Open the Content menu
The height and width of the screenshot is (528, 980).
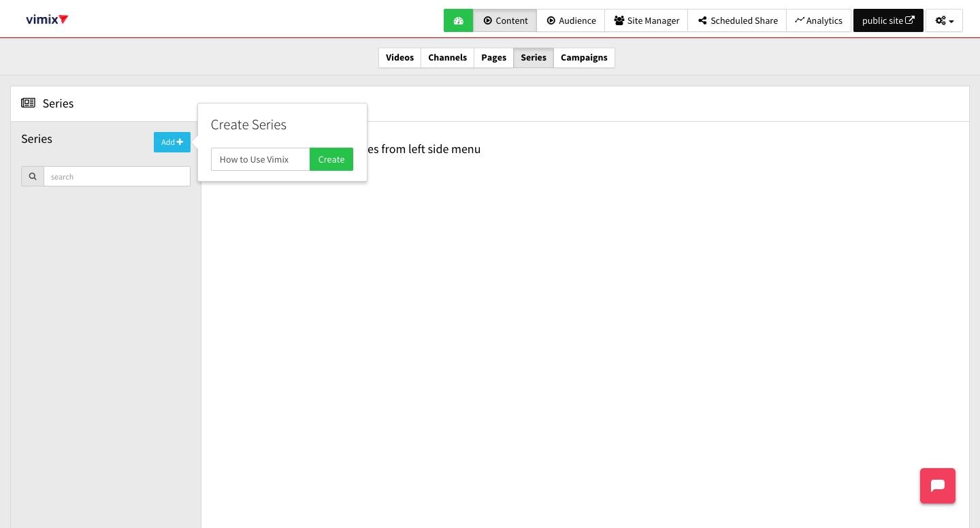[x=505, y=20]
